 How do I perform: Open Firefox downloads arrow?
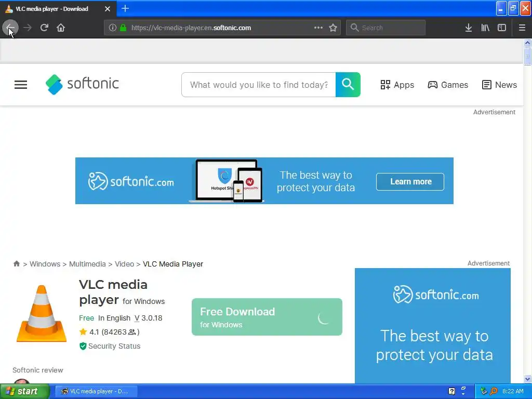tap(469, 28)
